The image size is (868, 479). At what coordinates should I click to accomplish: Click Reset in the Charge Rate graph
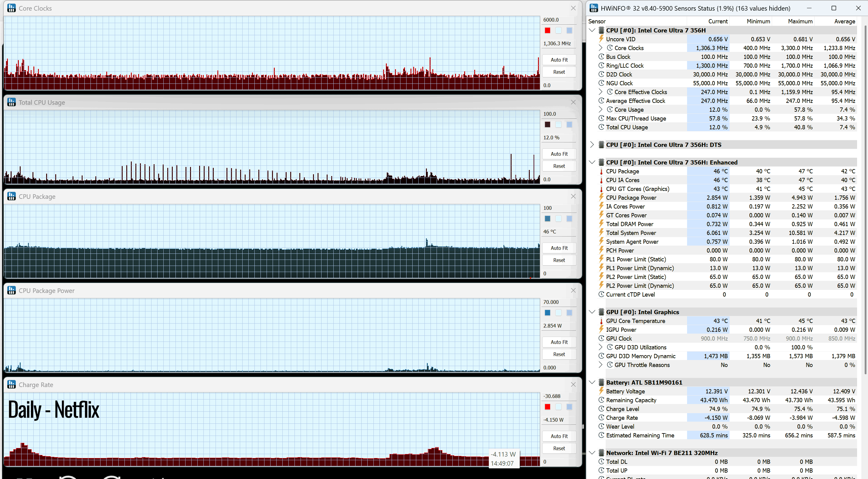(x=559, y=448)
